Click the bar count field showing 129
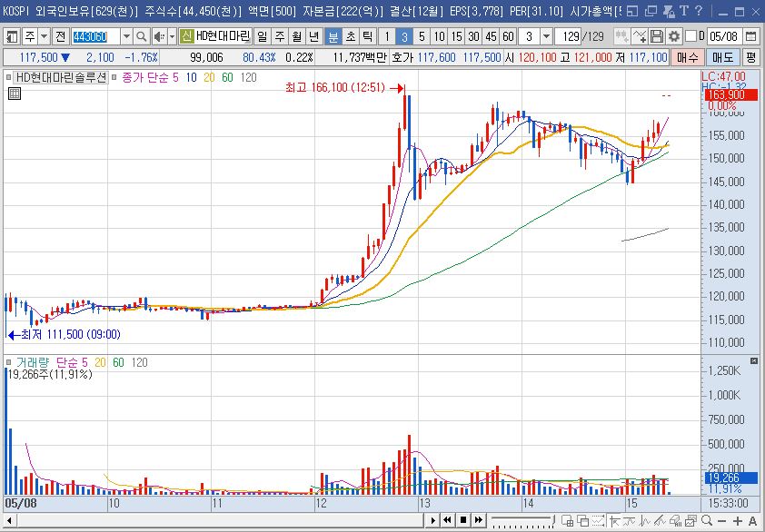765x532 pixels. point(569,36)
